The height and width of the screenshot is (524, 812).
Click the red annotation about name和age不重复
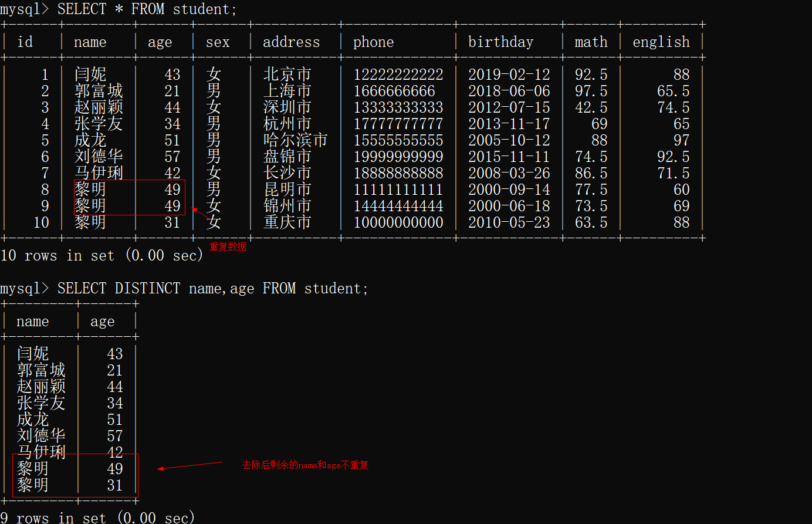pyautogui.click(x=305, y=465)
